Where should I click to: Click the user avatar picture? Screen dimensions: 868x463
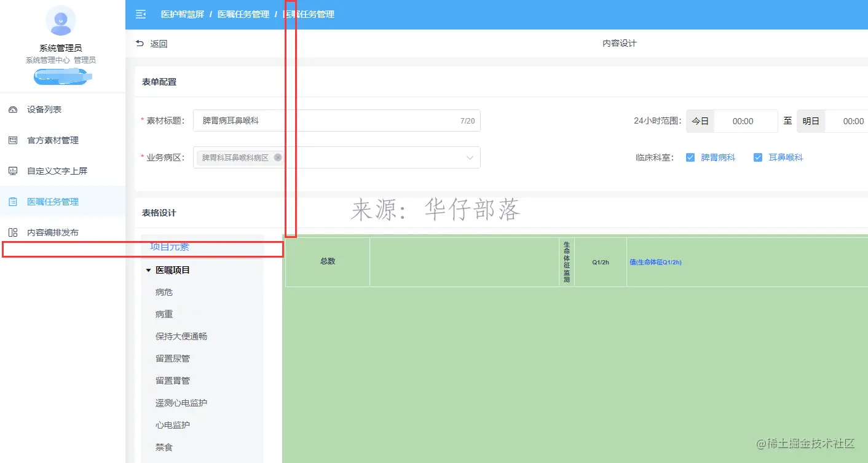[61, 21]
